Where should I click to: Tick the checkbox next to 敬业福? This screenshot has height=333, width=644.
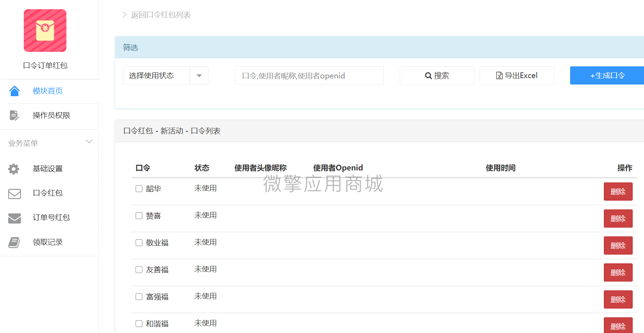(139, 243)
